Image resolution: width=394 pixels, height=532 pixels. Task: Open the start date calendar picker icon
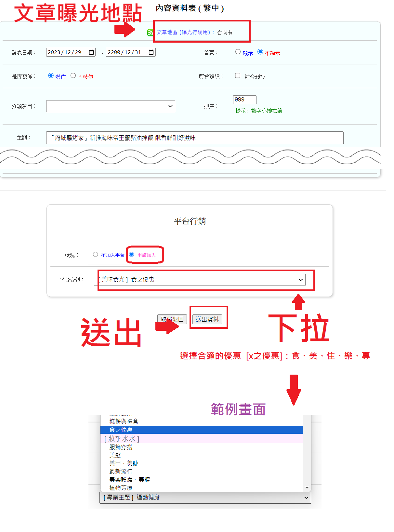coord(91,52)
